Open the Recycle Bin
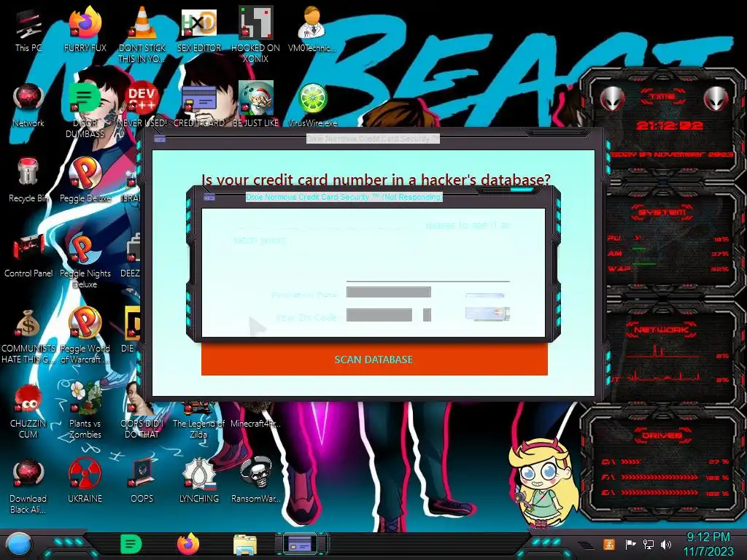Viewport: 747px width, 560px height. click(x=28, y=180)
